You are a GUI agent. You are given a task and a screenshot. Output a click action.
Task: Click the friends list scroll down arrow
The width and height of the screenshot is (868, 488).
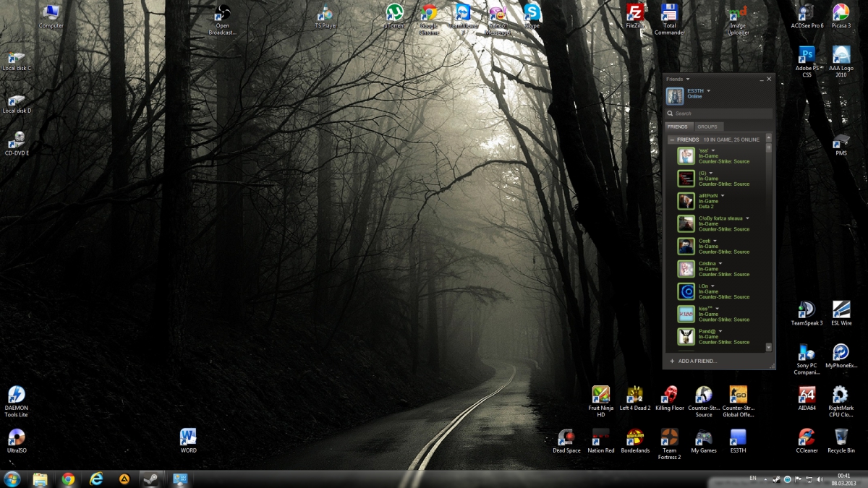[768, 348]
